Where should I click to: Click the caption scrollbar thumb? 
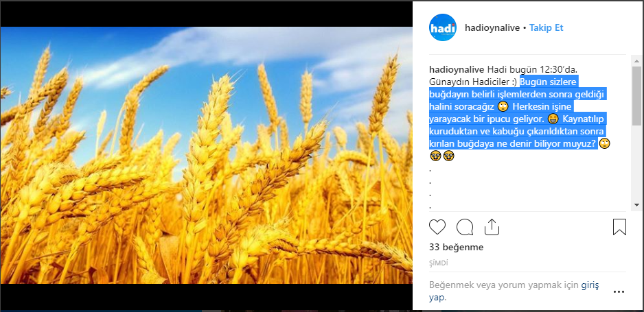pos(636,95)
